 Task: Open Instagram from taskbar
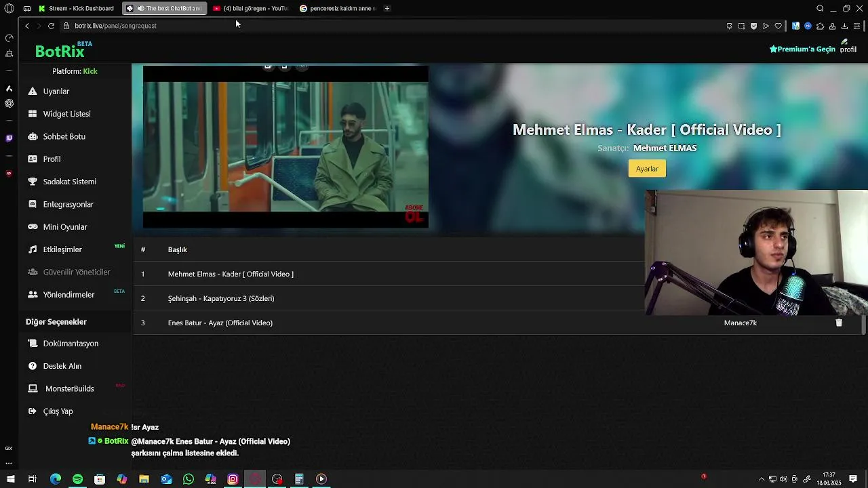pyautogui.click(x=233, y=479)
